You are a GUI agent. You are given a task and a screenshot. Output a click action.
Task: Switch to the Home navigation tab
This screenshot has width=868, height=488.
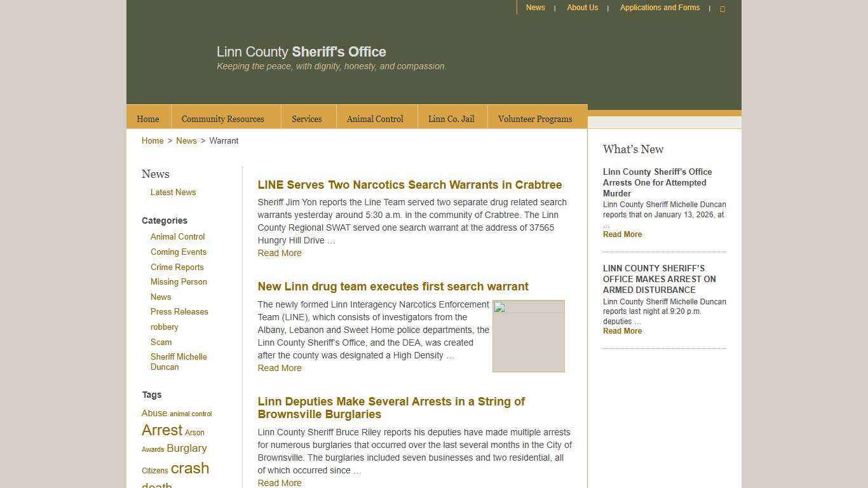click(x=147, y=119)
